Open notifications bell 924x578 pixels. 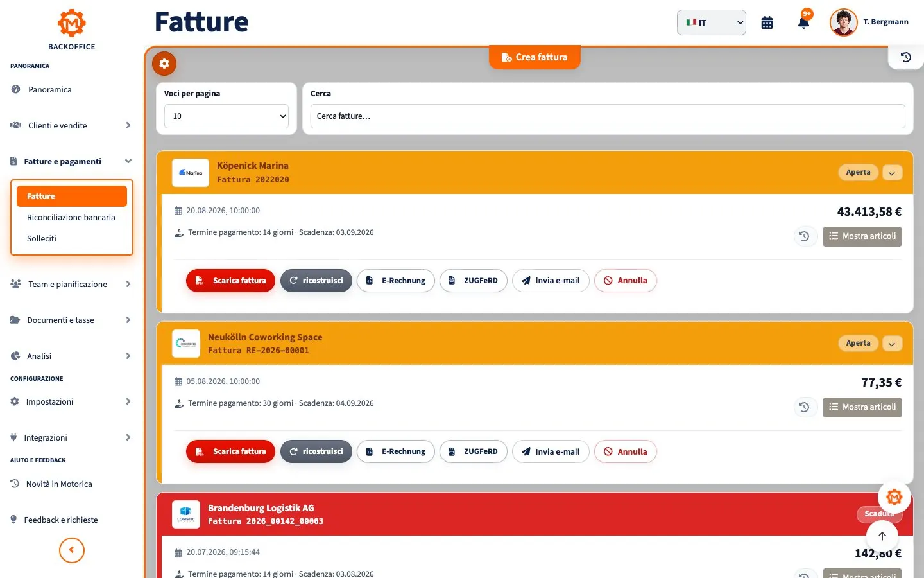803,22
